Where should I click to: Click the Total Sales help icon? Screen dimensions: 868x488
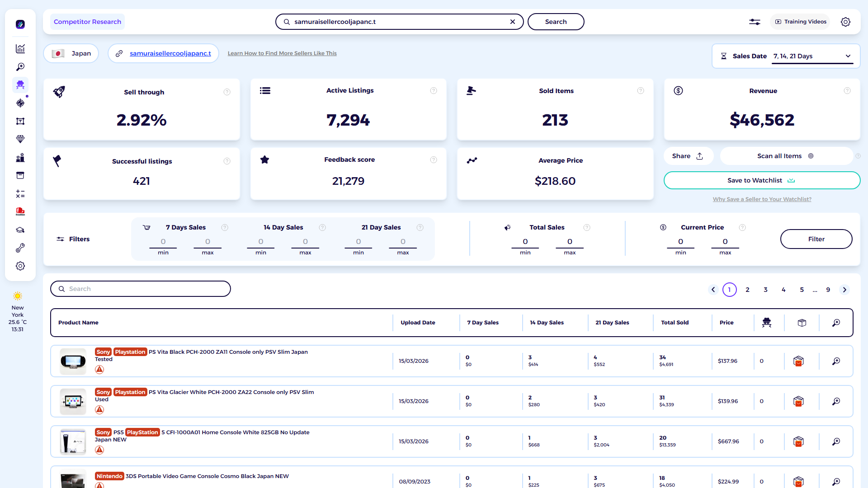point(587,228)
